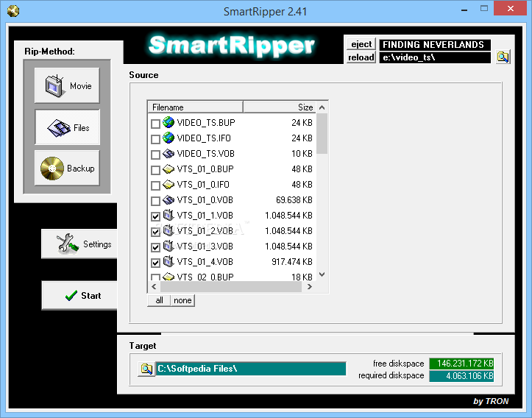Click the 69.638 KB size value
Screen dimensions: 532x418
(x=294, y=200)
